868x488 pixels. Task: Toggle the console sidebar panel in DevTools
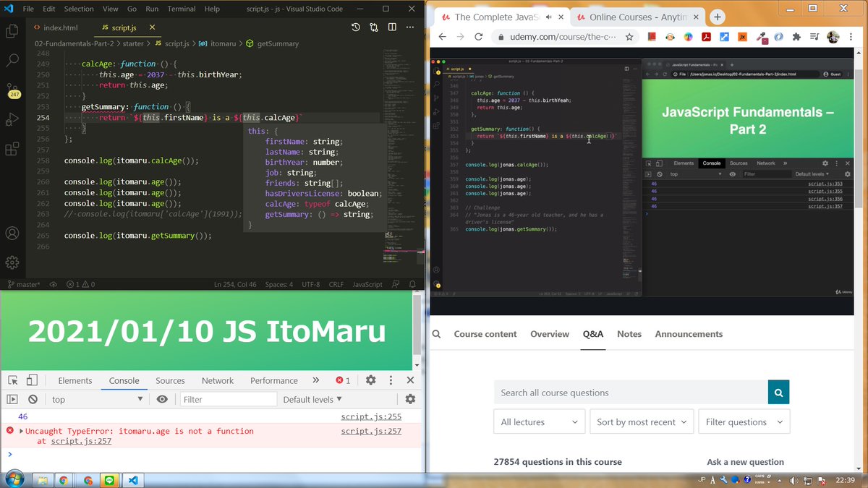[12, 399]
